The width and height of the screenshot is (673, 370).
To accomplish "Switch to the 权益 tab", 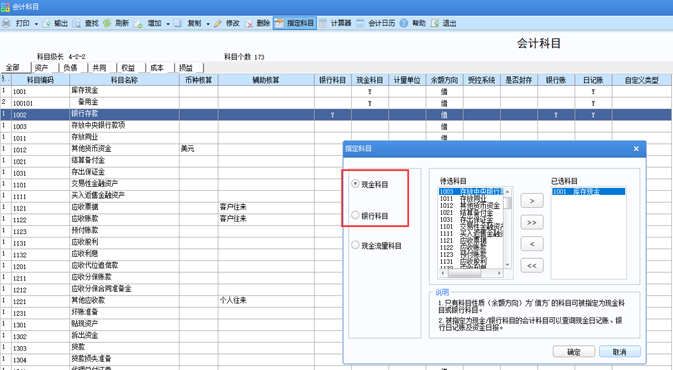I will point(128,67).
